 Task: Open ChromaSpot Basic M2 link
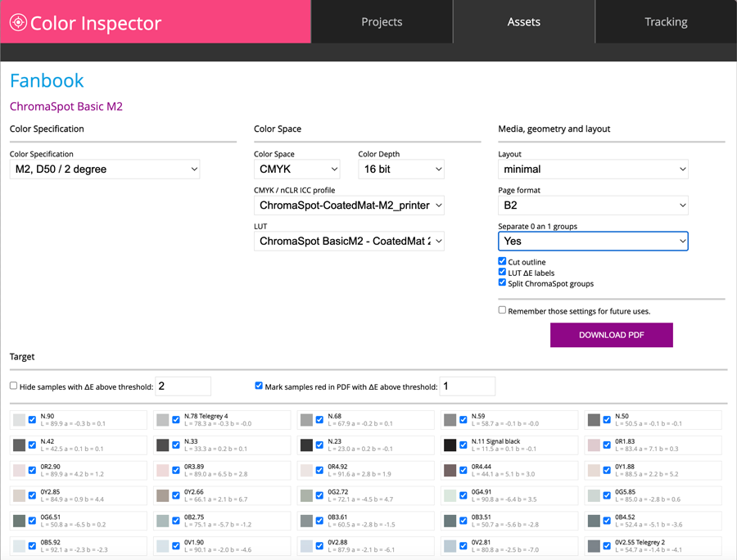coord(66,106)
